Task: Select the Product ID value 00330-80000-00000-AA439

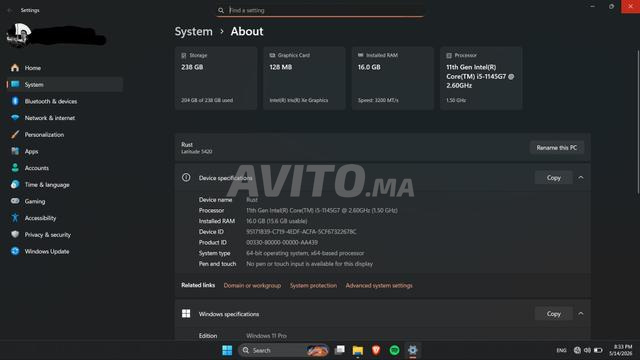Action: tap(282, 242)
